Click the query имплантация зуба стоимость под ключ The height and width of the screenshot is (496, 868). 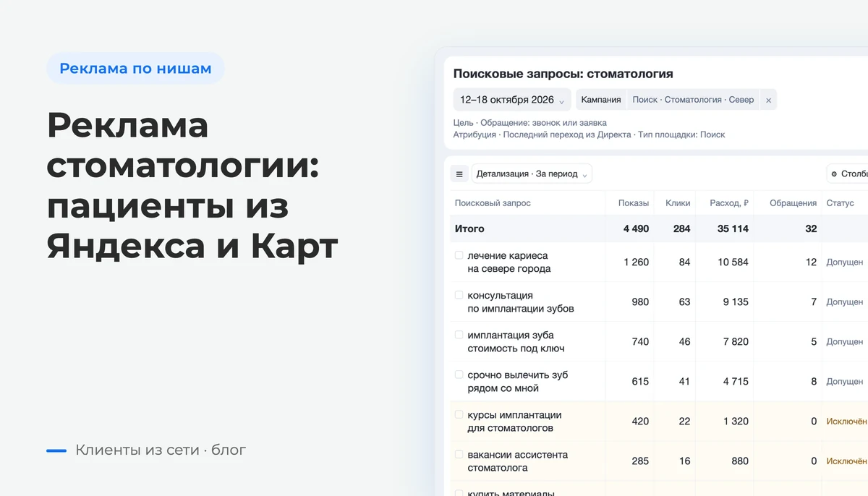click(x=516, y=341)
